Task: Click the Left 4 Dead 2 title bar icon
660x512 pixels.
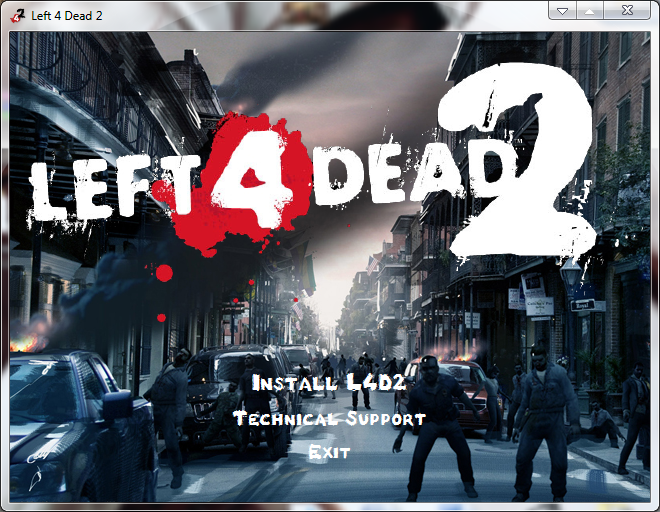Action: (x=18, y=16)
